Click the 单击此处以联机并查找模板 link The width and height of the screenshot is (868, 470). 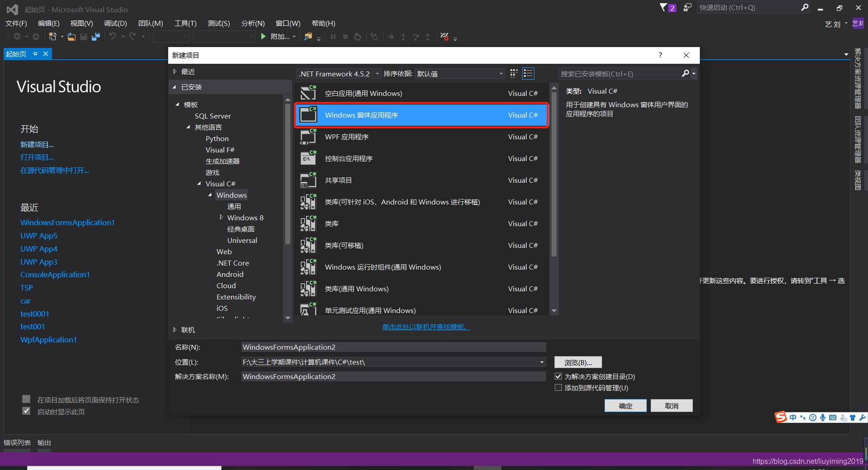[x=426, y=327]
